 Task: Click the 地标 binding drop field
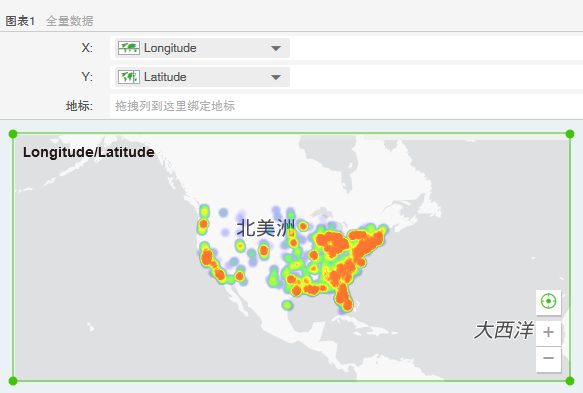coord(346,106)
